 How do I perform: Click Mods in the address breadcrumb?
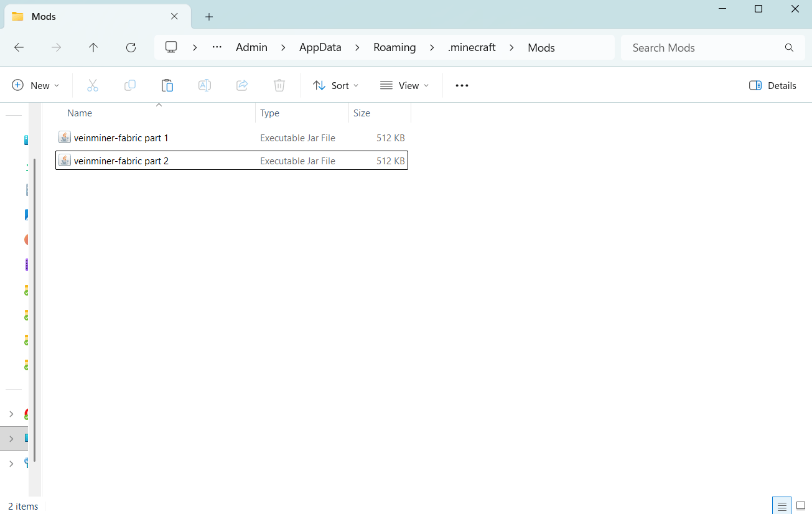tap(541, 47)
